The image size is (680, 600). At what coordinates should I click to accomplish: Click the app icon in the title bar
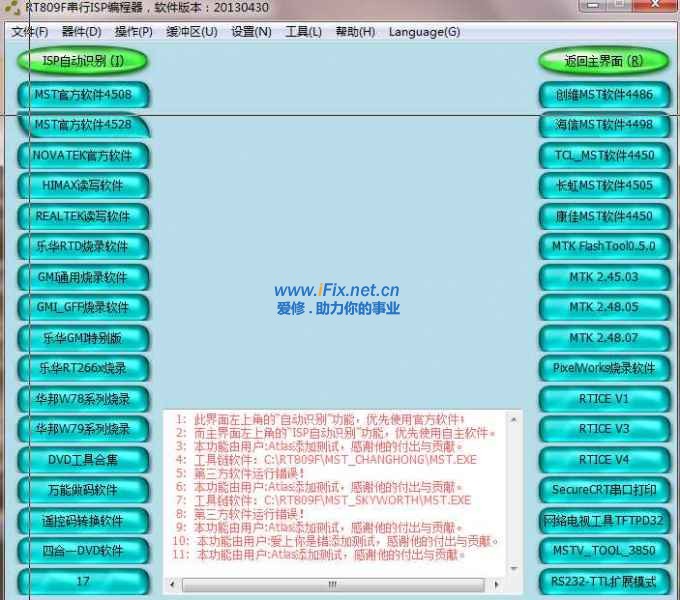click(x=12, y=7)
